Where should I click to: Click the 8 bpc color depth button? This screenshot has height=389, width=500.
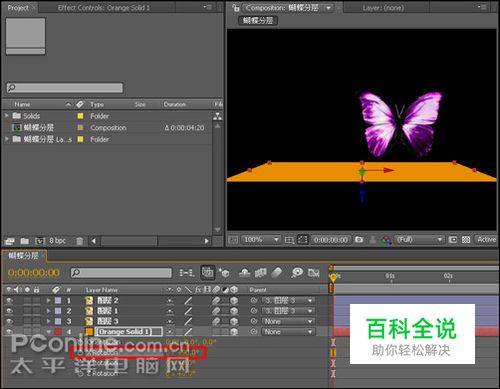click(x=57, y=241)
